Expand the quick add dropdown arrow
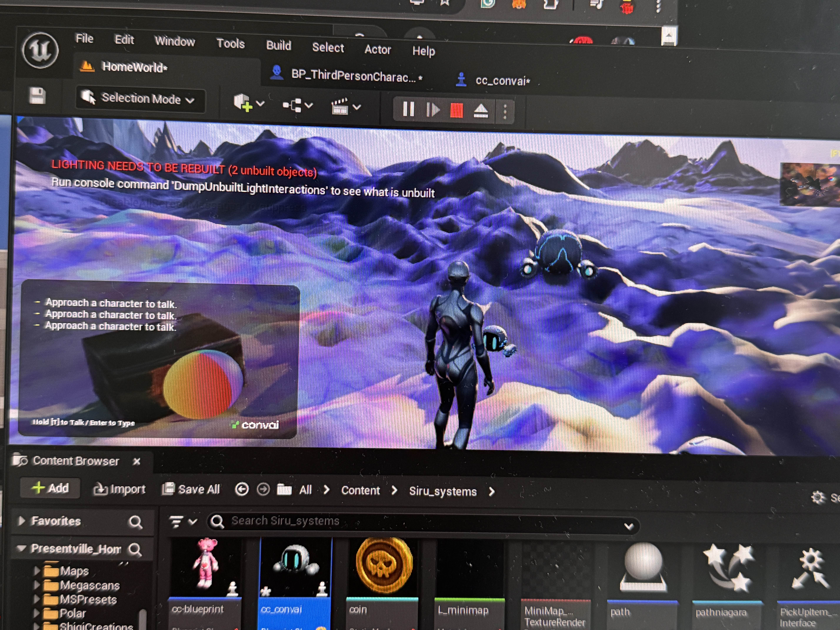Viewport: 840px width, 630px height. point(260,104)
